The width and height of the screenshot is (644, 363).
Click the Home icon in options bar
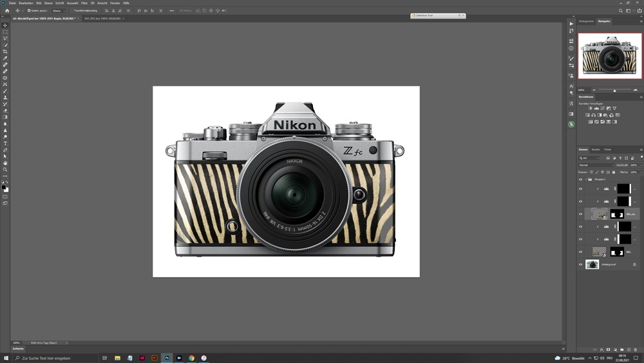point(7,11)
